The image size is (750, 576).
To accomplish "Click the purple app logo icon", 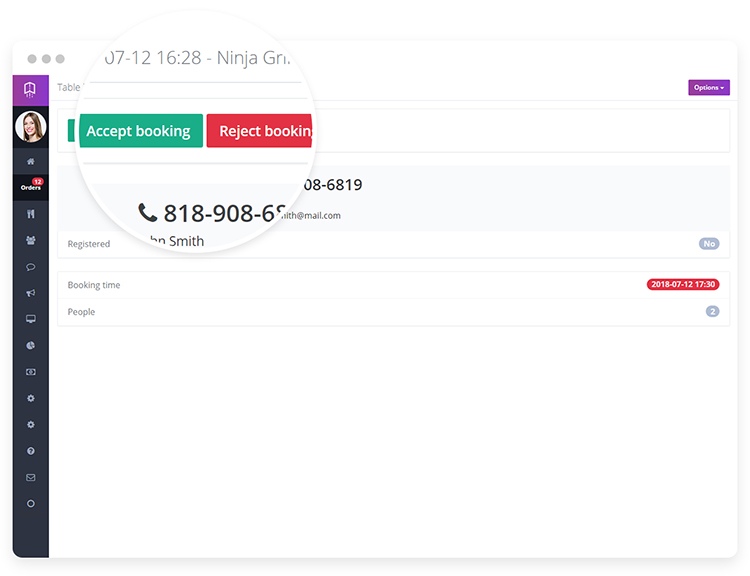I will (x=30, y=89).
